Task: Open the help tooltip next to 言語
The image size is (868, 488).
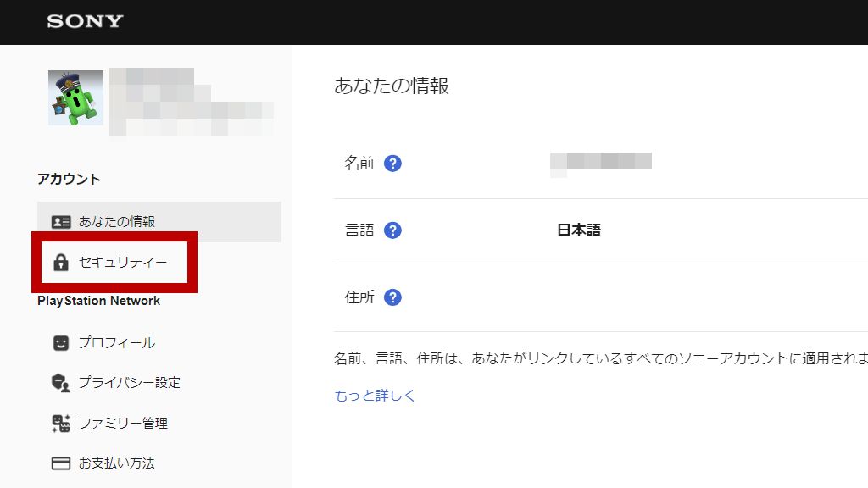Action: click(x=392, y=230)
